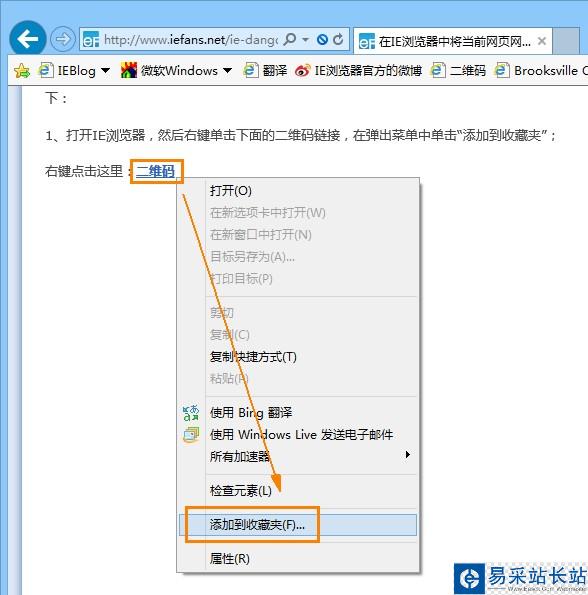Open the 二维码 favorite in favorites bar
Screen dimensions: 588x595
pos(458,71)
